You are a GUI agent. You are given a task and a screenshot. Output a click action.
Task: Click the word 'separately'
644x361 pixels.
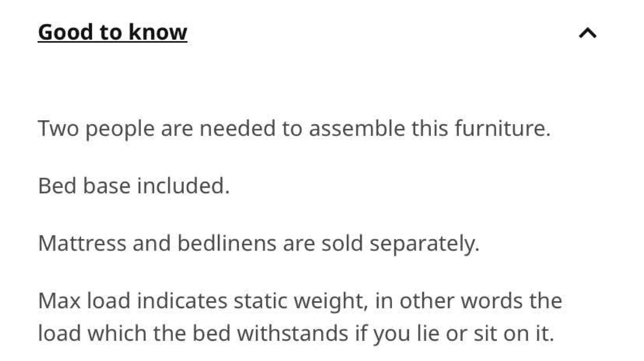click(424, 244)
